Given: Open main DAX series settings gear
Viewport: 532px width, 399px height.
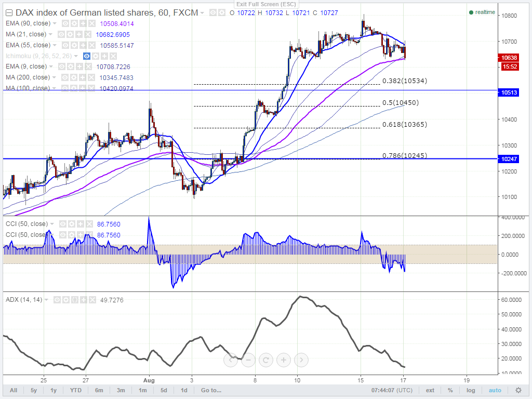Looking at the screenshot, I should click(221, 12).
